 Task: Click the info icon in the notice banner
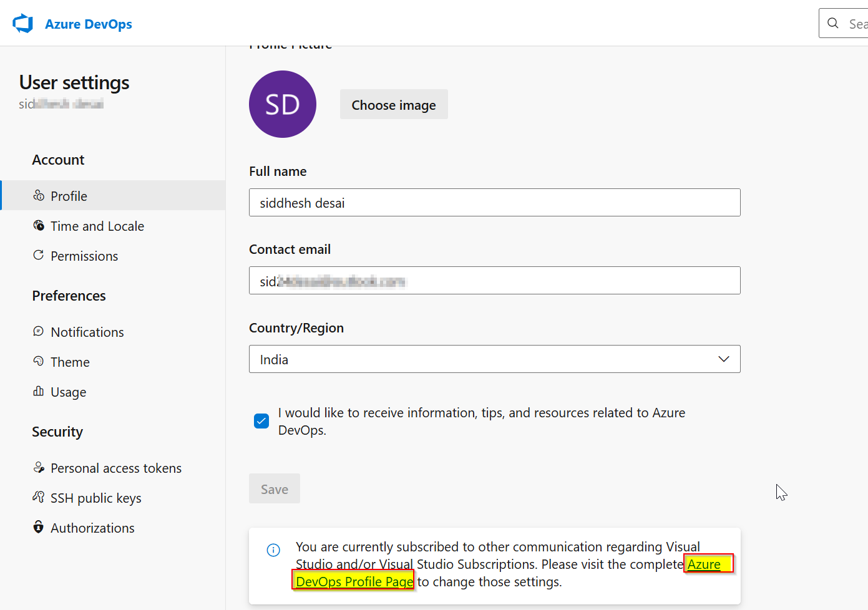(x=273, y=550)
